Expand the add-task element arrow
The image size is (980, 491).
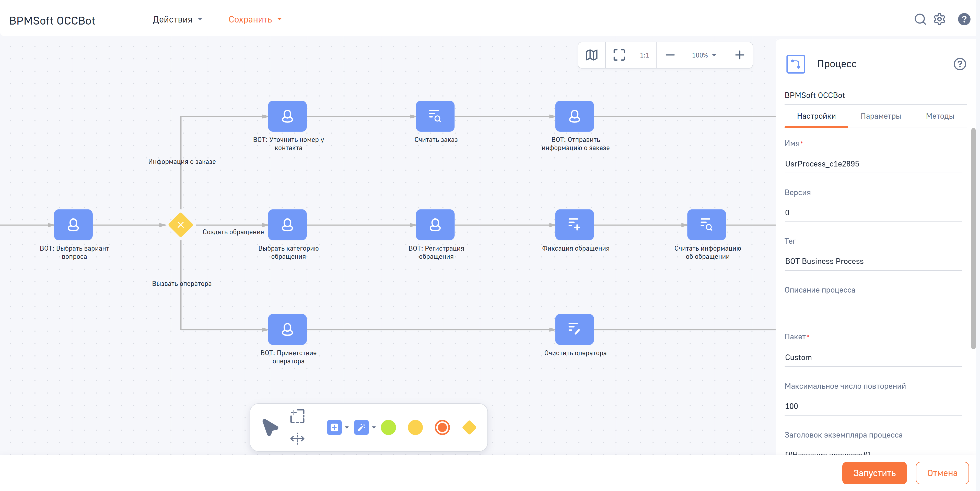347,427
